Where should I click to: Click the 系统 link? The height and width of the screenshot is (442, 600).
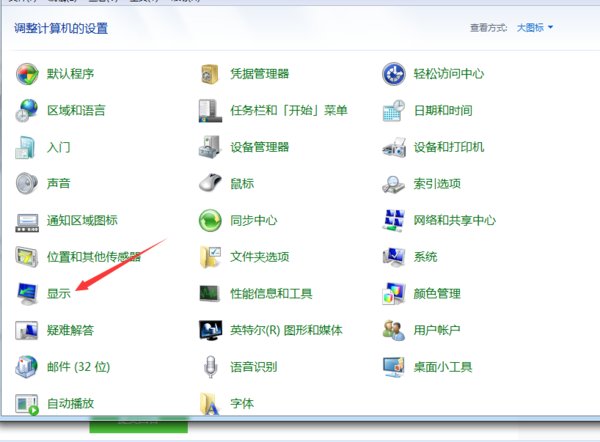click(x=425, y=257)
